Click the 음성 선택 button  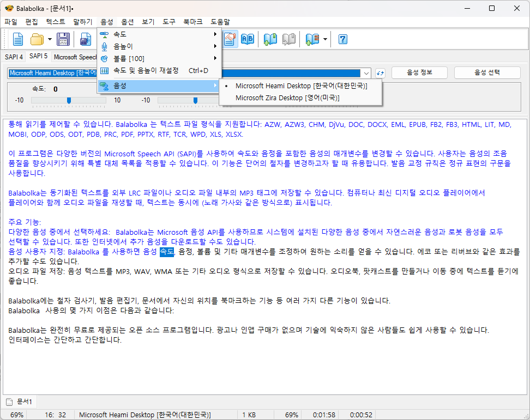click(487, 72)
